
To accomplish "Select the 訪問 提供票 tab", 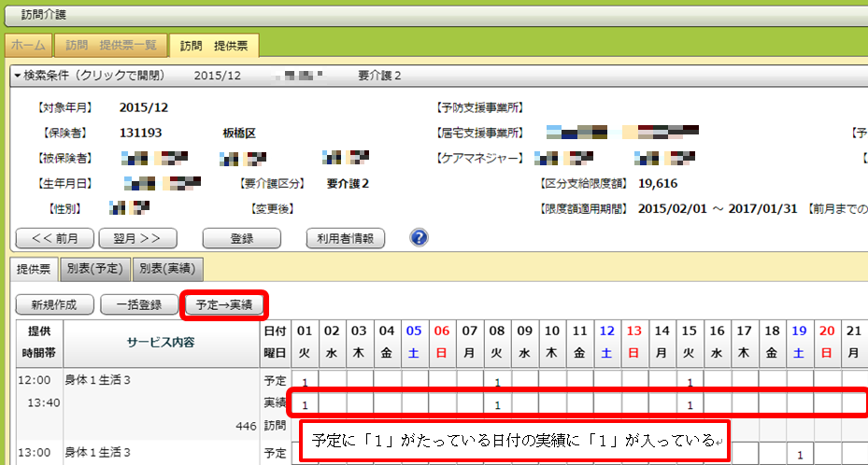I will click(213, 45).
